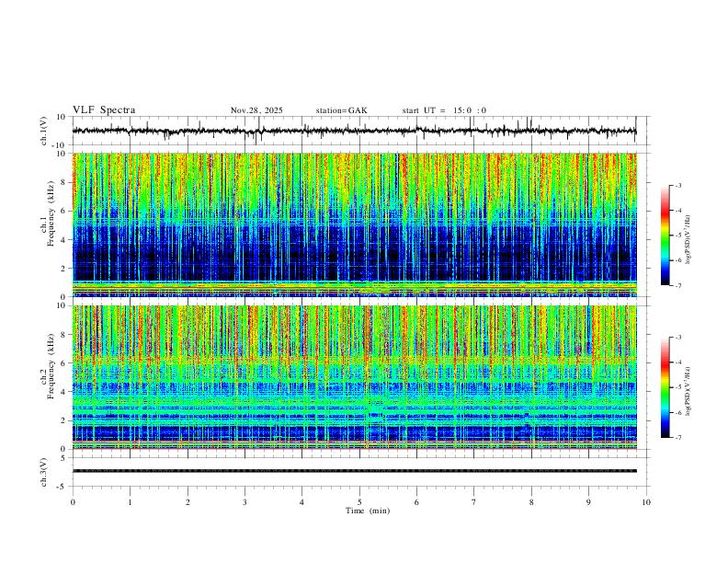The image size is (728, 563).
Task: Click the ch.2 color bar "log(PSD)(V²/Hz)" label
Action: click(x=688, y=391)
